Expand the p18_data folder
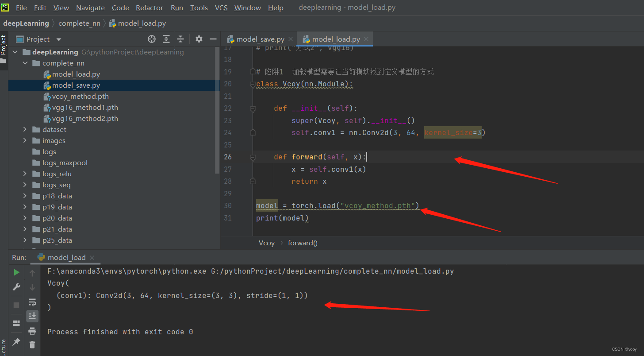The height and width of the screenshot is (356, 644). click(25, 196)
